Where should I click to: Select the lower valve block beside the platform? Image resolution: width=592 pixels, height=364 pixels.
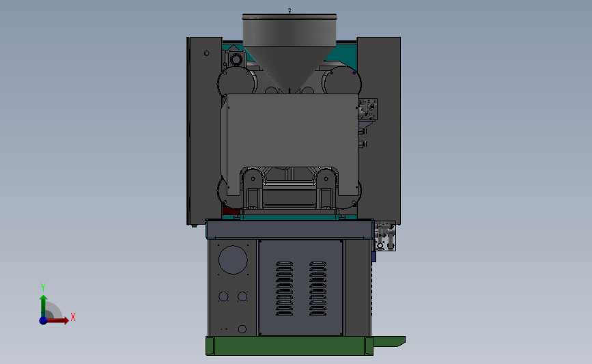click(x=385, y=236)
